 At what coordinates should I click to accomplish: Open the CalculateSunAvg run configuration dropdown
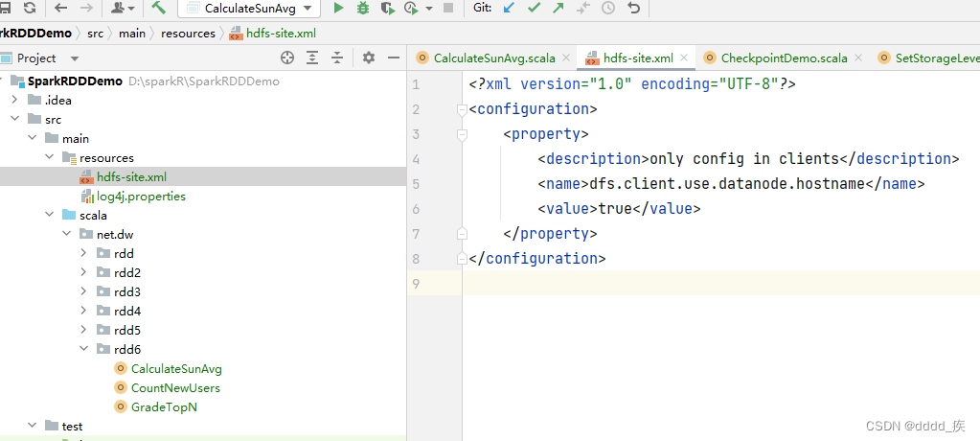click(249, 8)
